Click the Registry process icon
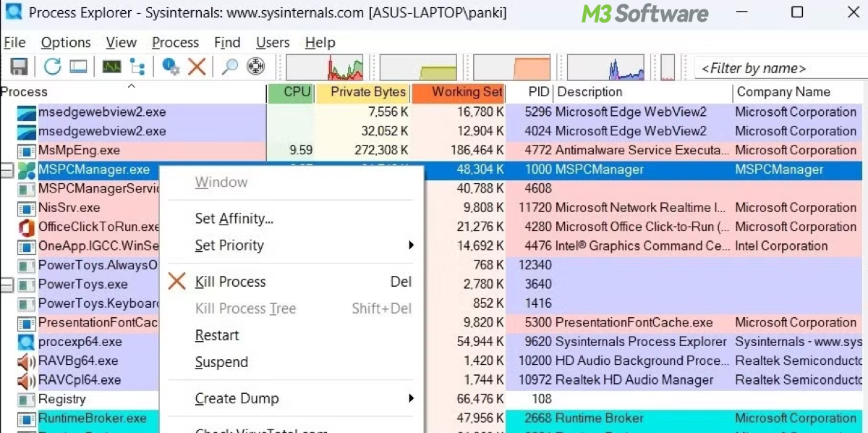 27,399
